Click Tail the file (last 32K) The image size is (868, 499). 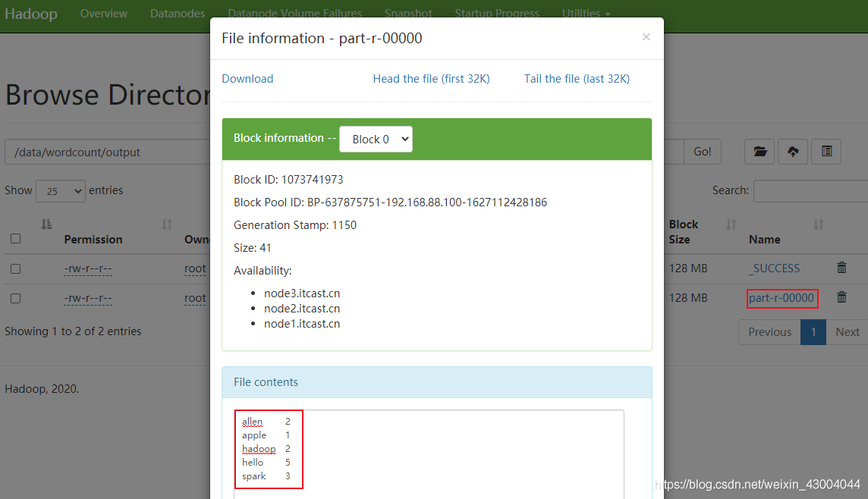(x=577, y=79)
